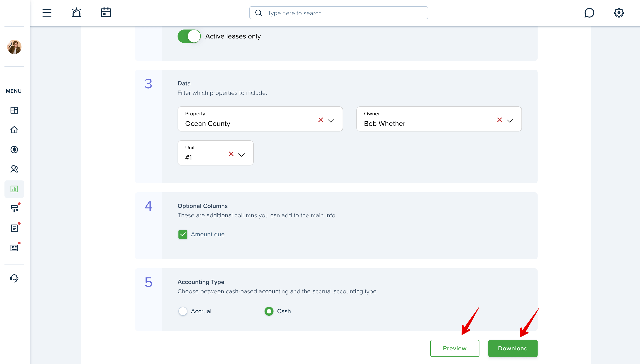Open the reports chart icon

click(x=14, y=189)
